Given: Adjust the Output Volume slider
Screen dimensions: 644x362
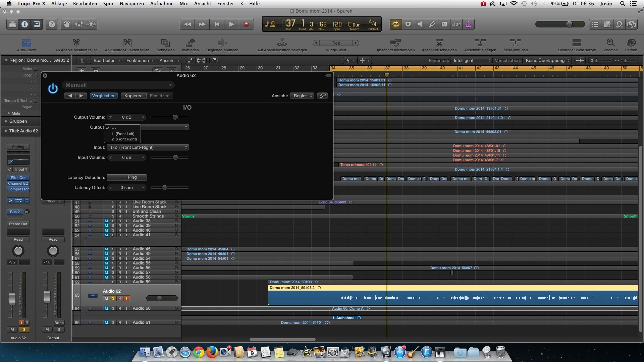Looking at the screenshot, I should click(x=175, y=117).
